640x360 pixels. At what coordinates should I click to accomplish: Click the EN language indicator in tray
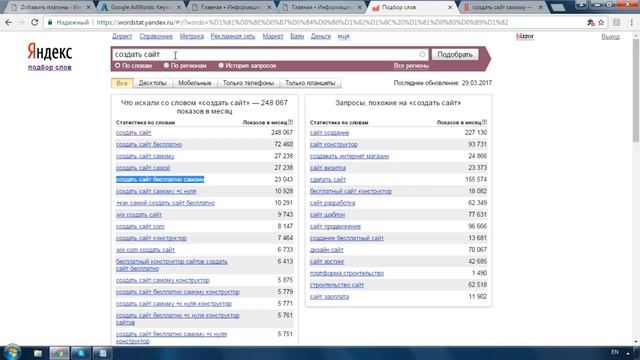point(615,352)
